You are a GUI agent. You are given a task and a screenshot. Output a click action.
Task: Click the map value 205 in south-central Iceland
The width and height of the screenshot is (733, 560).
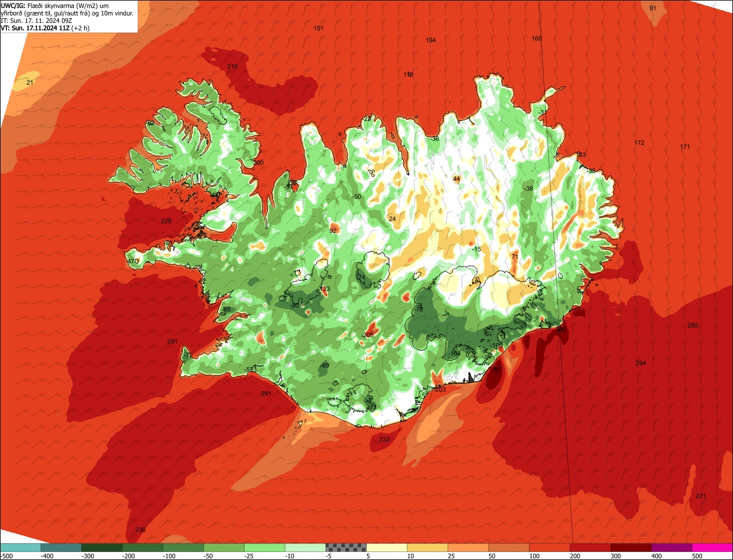(x=368, y=335)
